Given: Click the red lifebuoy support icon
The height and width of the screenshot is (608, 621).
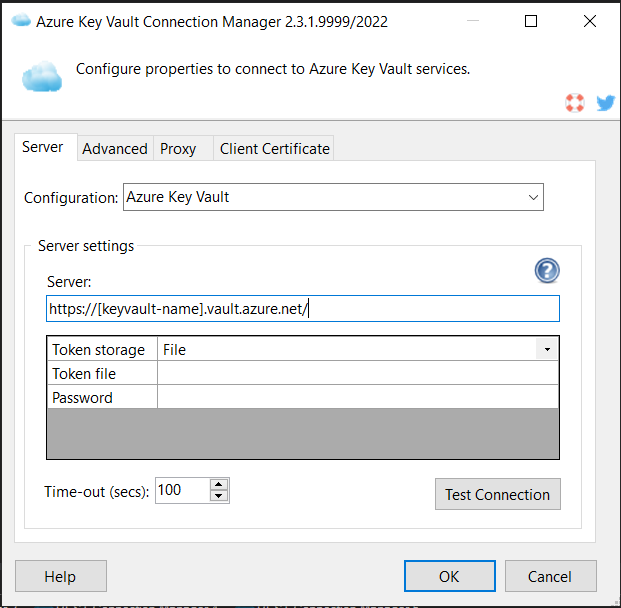Looking at the screenshot, I should [574, 102].
